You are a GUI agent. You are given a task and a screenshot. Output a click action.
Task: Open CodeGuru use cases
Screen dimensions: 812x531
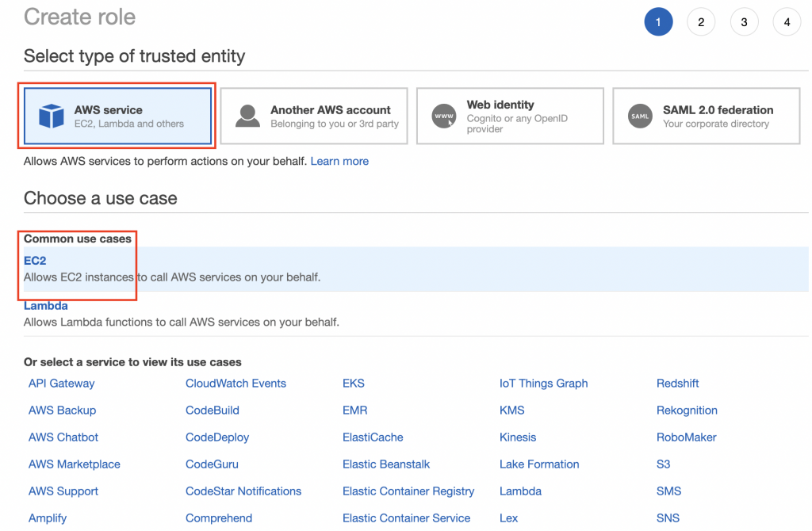[x=212, y=464]
